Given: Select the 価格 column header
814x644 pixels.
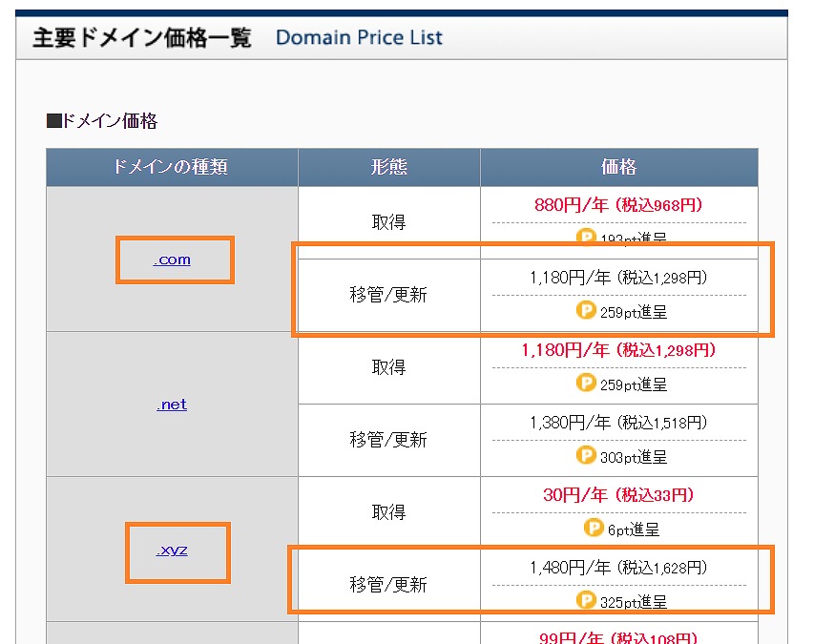Looking at the screenshot, I should pyautogui.click(x=618, y=167).
